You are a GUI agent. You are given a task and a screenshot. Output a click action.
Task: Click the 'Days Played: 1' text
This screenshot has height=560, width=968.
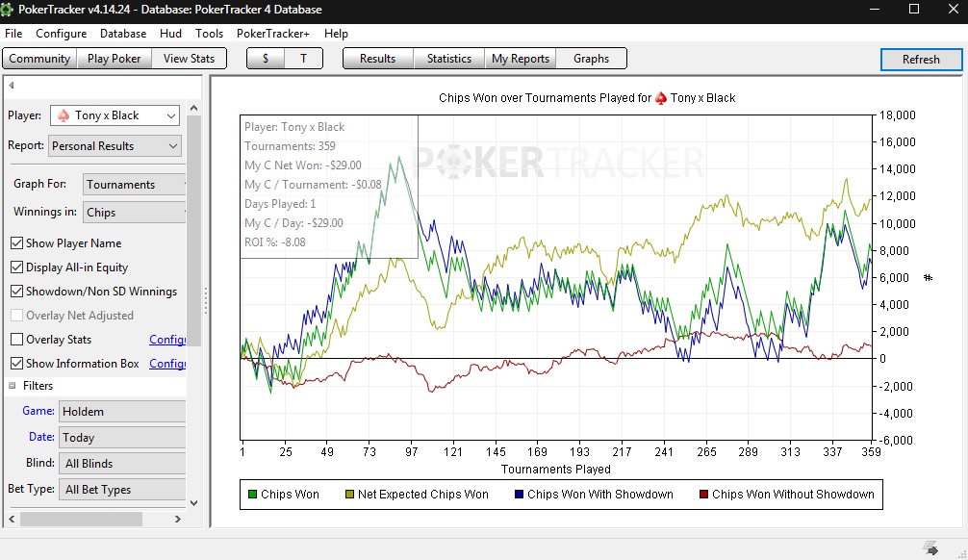coord(280,204)
